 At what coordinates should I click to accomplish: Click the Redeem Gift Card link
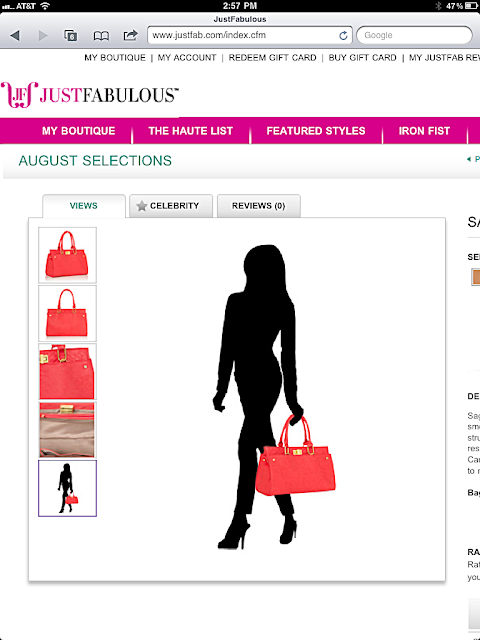coord(272,58)
